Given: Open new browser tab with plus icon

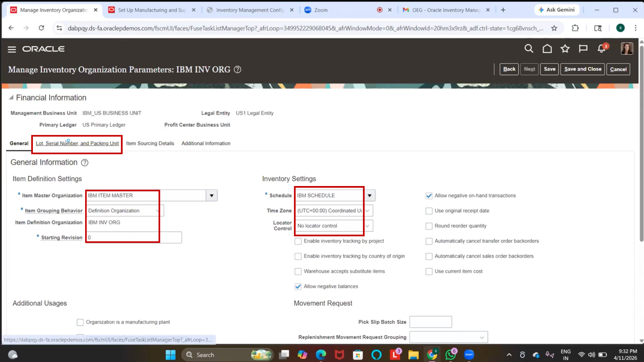Looking at the screenshot, I should (503, 10).
